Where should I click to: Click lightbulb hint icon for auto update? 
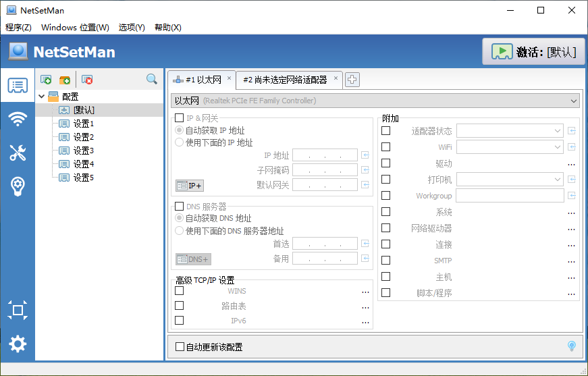(572, 346)
